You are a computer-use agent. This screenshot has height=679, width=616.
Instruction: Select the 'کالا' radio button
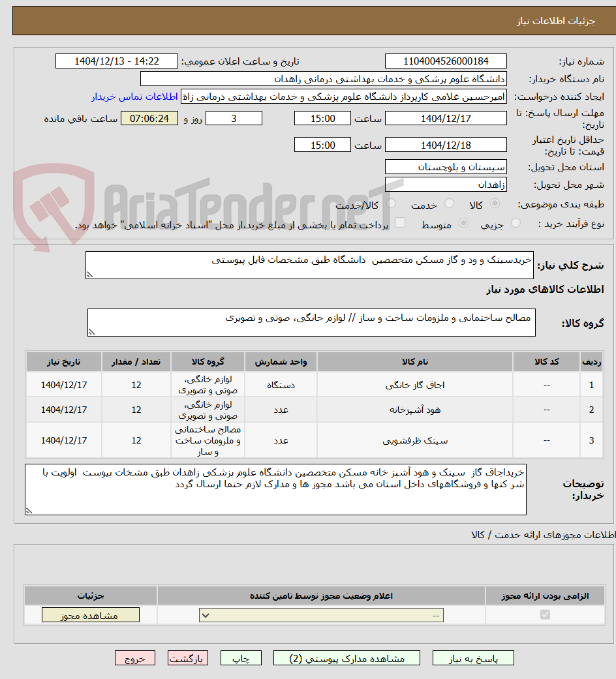pos(495,204)
